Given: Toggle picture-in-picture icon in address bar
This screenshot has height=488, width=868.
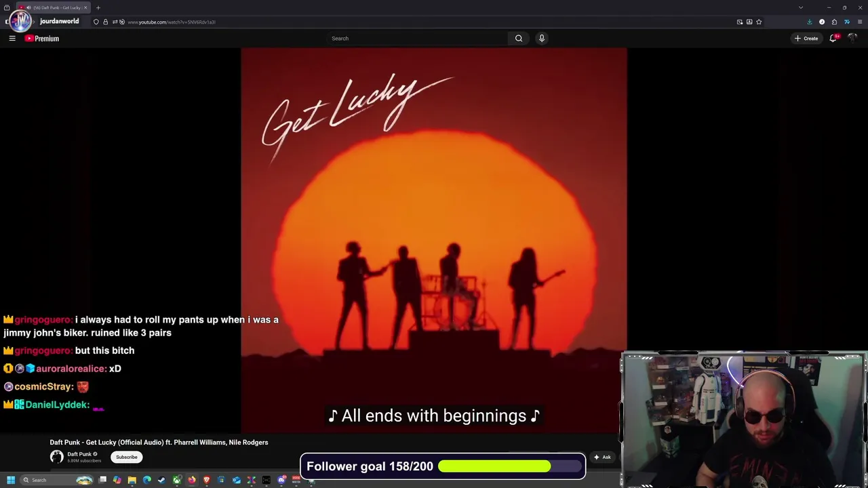Looking at the screenshot, I should point(740,22).
